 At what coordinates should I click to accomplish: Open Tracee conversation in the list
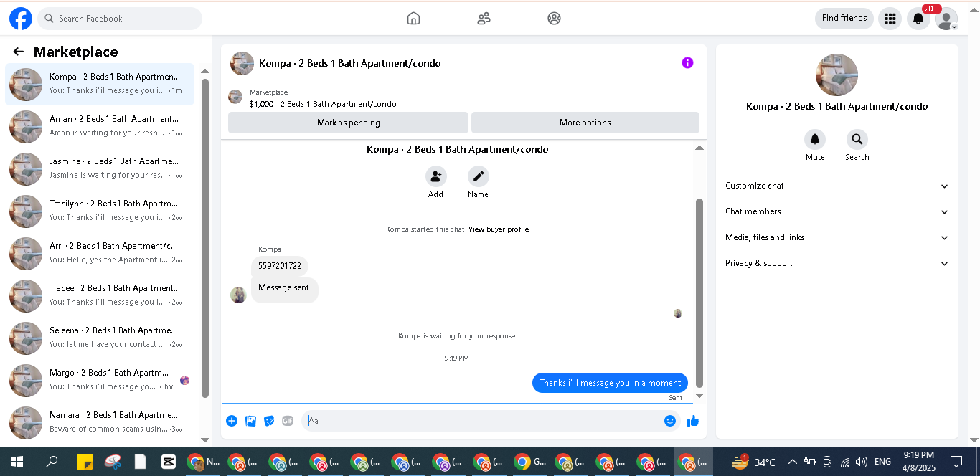[x=100, y=295]
